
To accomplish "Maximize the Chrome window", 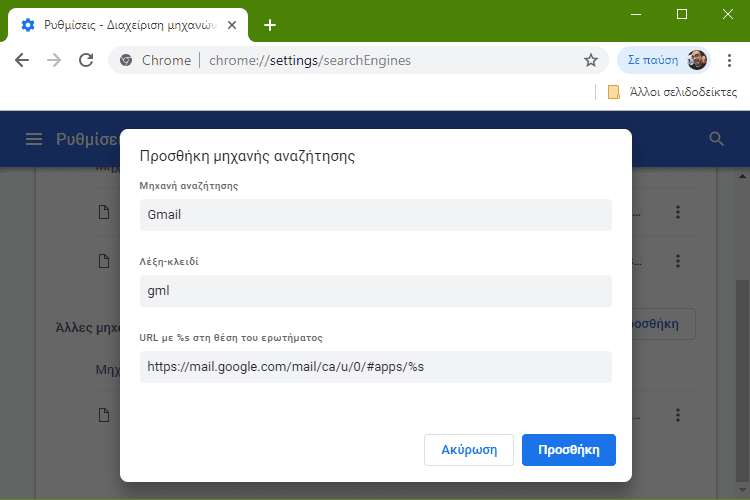I will click(682, 14).
